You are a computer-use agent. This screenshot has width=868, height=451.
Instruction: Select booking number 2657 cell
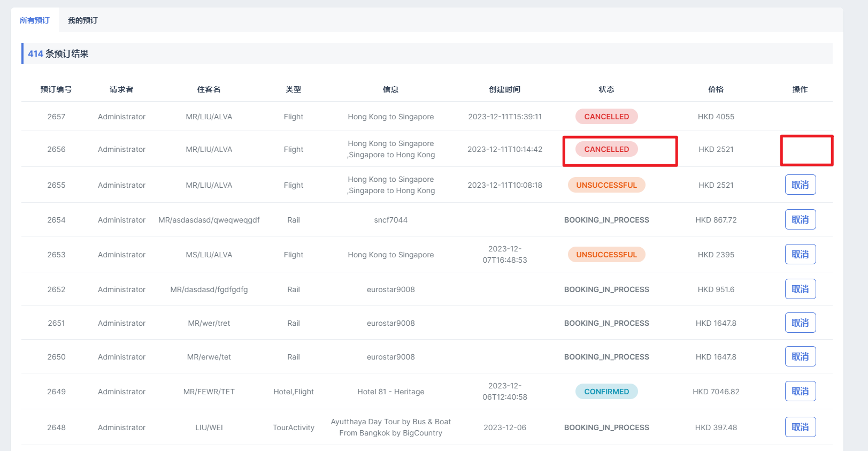click(x=56, y=117)
